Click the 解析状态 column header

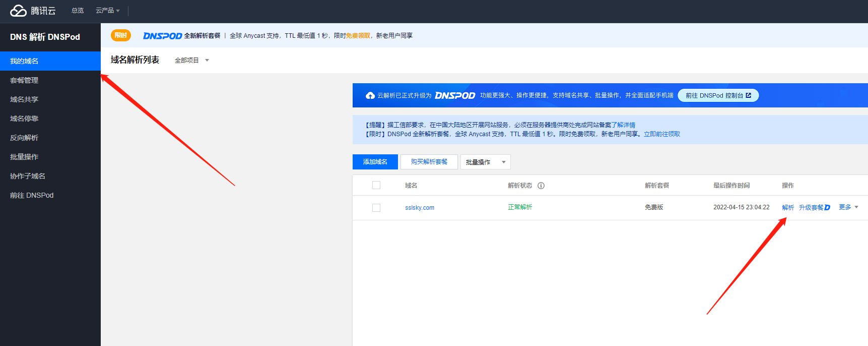pos(520,186)
